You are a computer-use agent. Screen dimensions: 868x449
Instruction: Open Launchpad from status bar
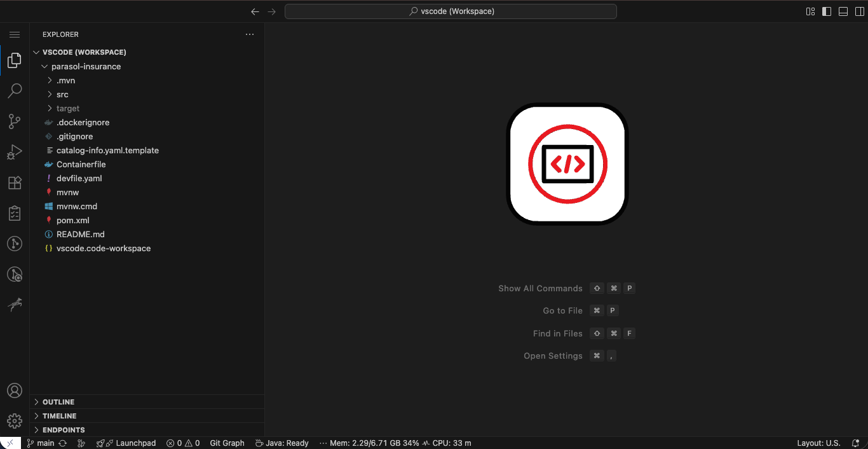(126, 443)
